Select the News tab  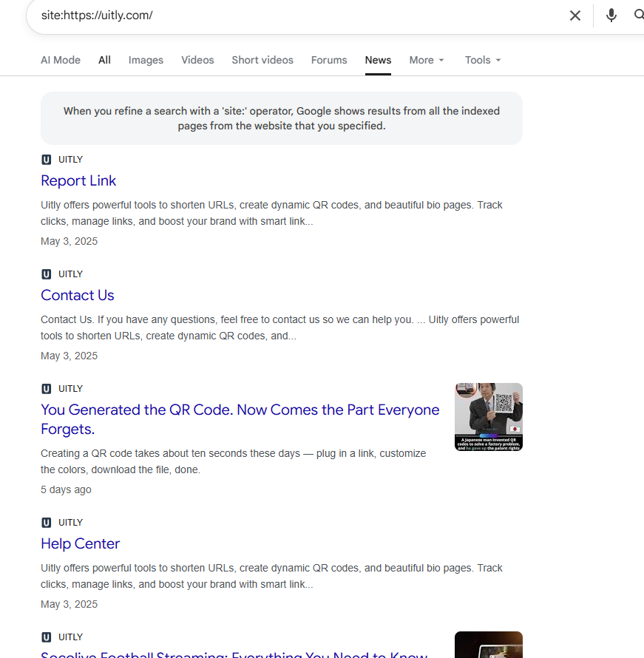[378, 60]
